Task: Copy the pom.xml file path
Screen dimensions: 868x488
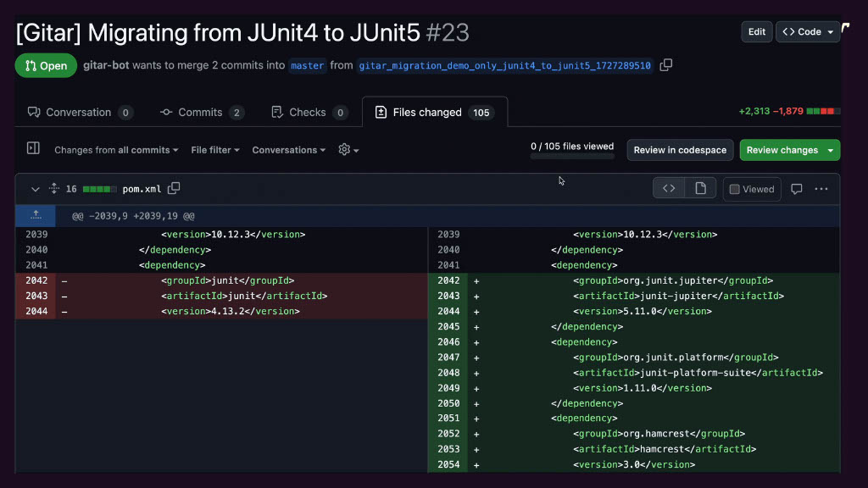Action: 174,188
